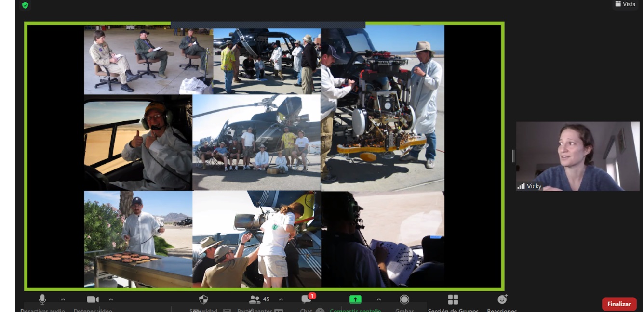Mute audio with the microphone icon

coord(42,299)
